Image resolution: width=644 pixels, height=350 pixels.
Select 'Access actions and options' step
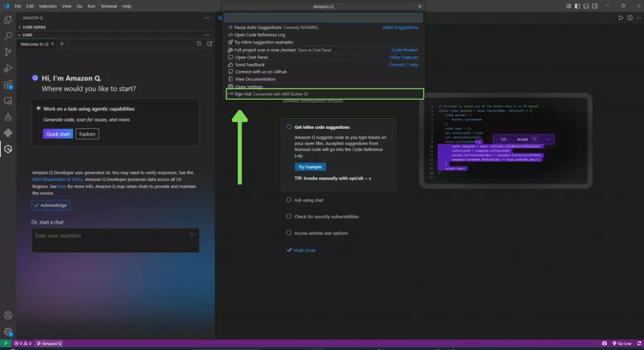pos(289,233)
